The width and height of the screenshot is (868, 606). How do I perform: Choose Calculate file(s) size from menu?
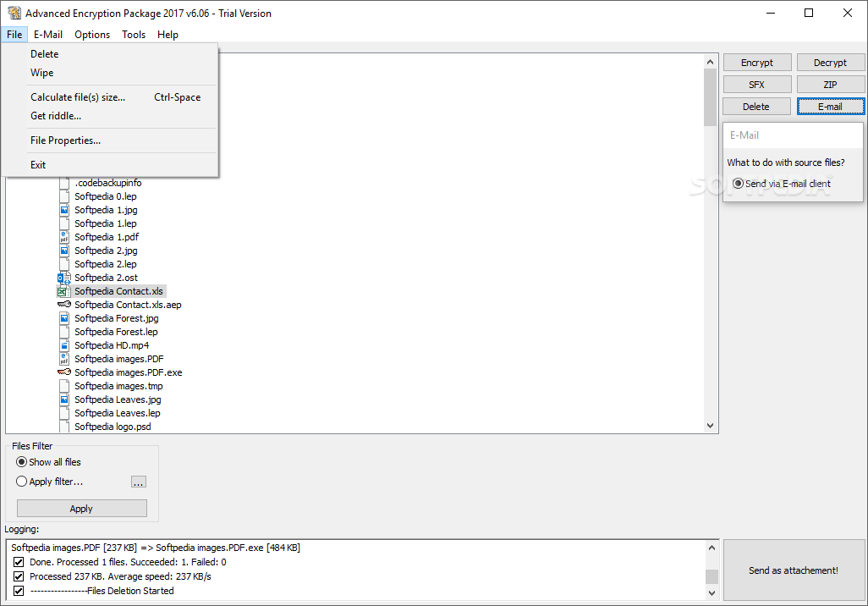(x=110, y=97)
